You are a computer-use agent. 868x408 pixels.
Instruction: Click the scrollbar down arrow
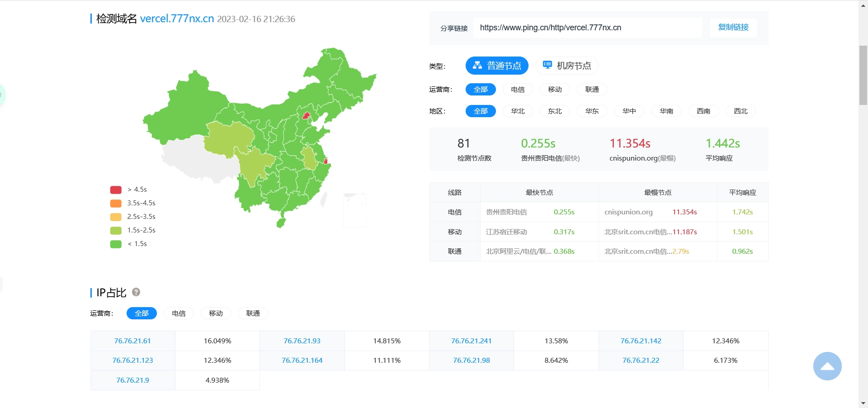[x=863, y=403]
